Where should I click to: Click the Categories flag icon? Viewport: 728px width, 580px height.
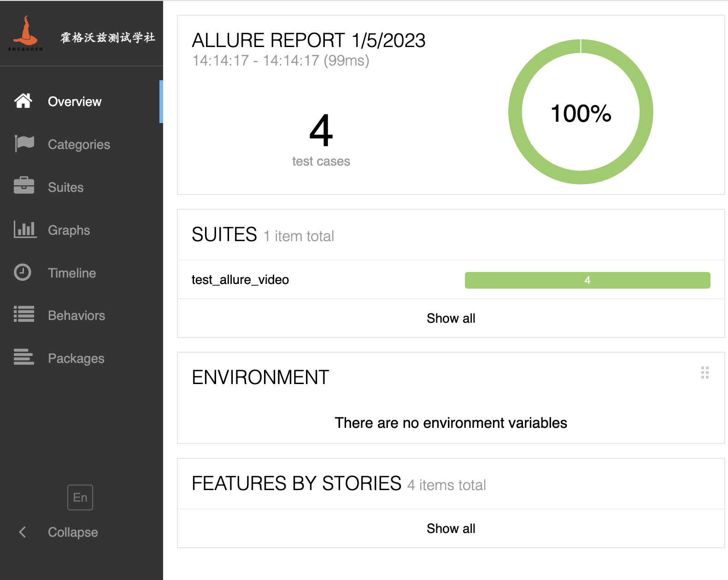tap(24, 144)
